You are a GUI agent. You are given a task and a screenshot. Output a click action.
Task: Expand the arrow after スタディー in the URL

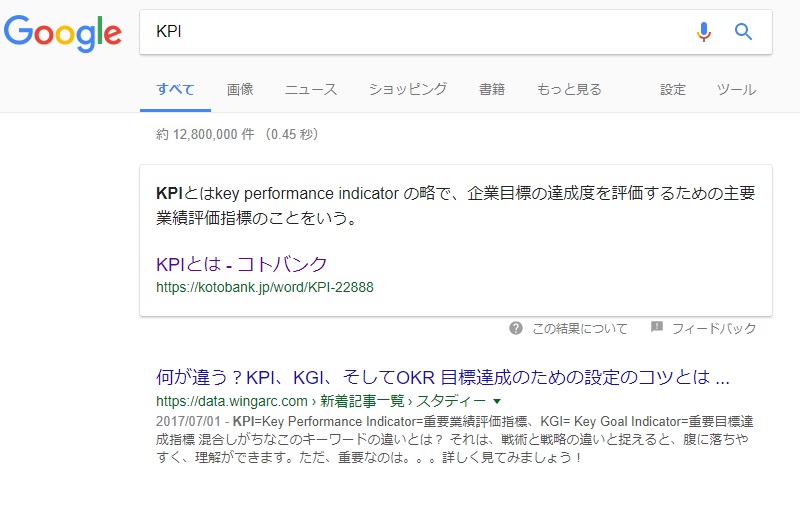coord(497,402)
